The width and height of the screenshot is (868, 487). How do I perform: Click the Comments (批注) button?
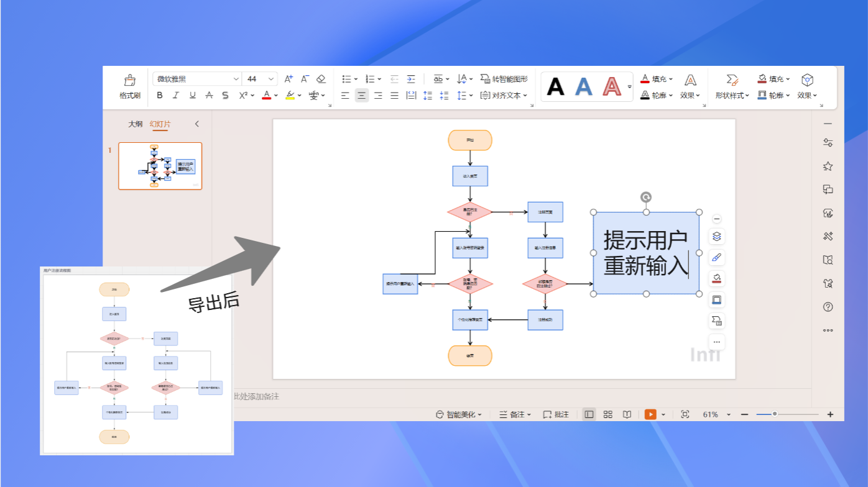click(556, 414)
